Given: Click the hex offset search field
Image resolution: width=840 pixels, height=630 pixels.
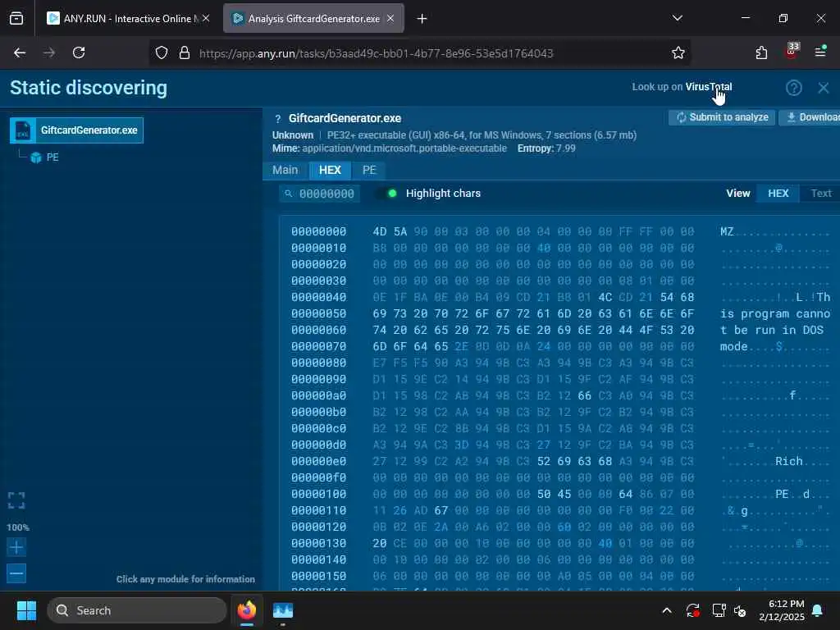Looking at the screenshot, I should point(320,194).
